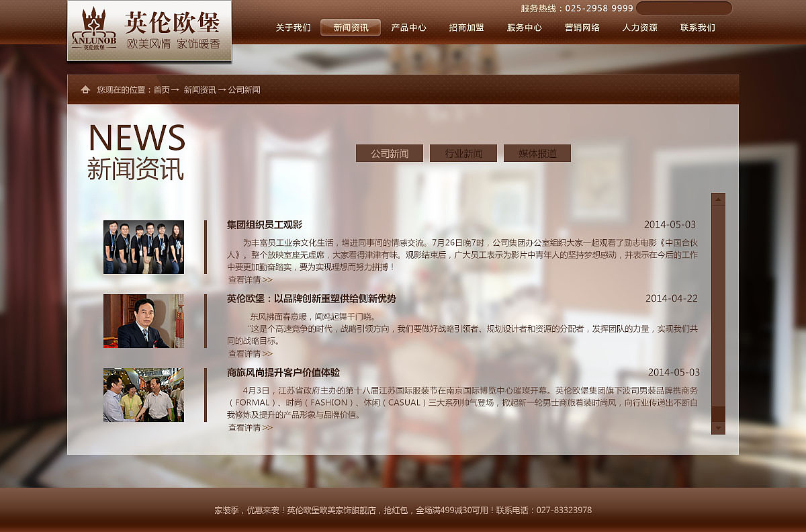Image resolution: width=806 pixels, height=532 pixels.
Task: Open article 英伦欧堡：以品牌创新重塑供给侧新优势
Action: pos(312,299)
